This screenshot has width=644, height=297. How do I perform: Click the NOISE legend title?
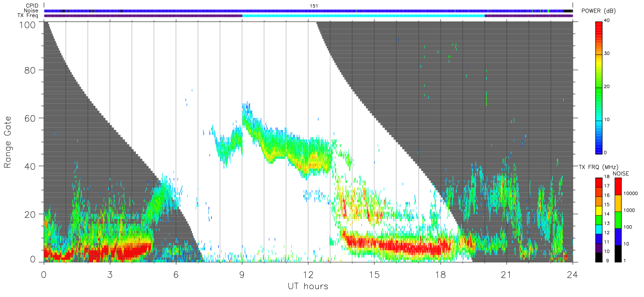tap(622, 173)
